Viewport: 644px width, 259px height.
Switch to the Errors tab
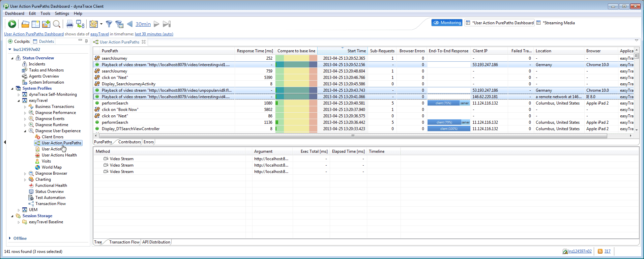pyautogui.click(x=149, y=142)
